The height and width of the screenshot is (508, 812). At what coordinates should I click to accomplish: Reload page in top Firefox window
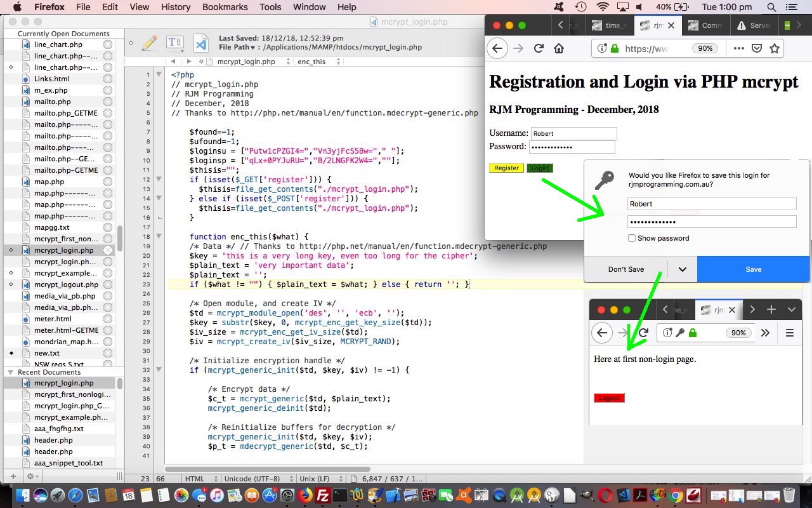click(539, 49)
